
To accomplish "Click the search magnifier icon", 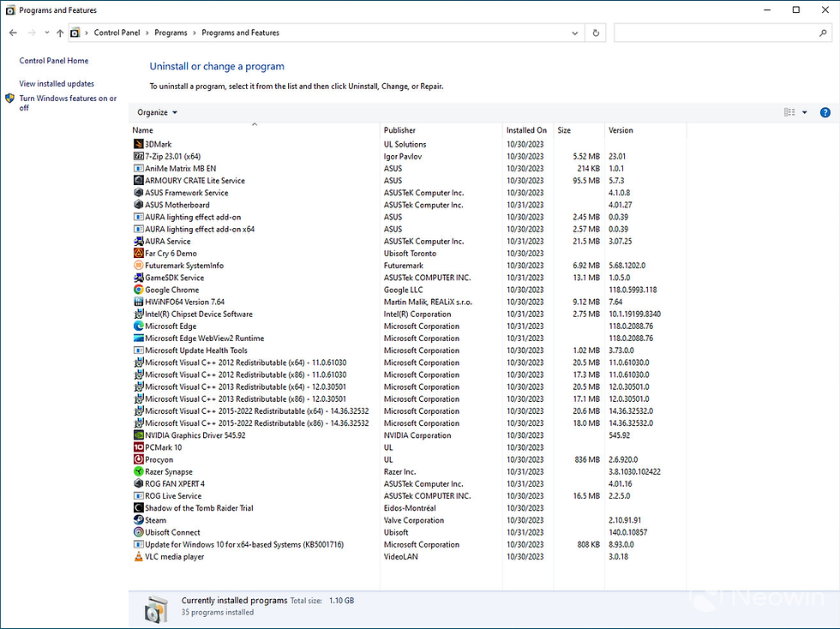I will [823, 33].
